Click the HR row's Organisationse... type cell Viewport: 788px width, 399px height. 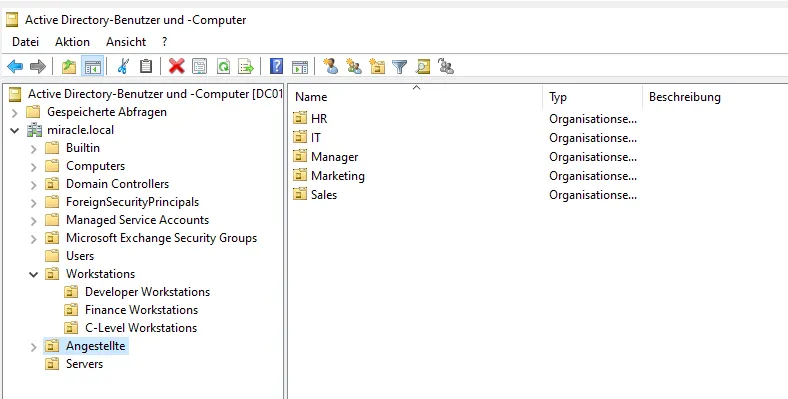(593, 119)
